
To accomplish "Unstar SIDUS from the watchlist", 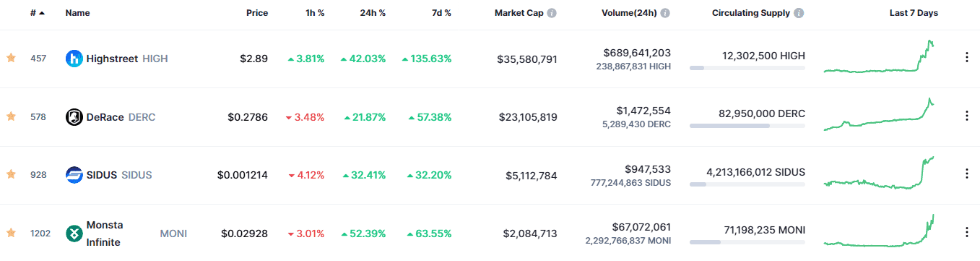I will tap(11, 174).
